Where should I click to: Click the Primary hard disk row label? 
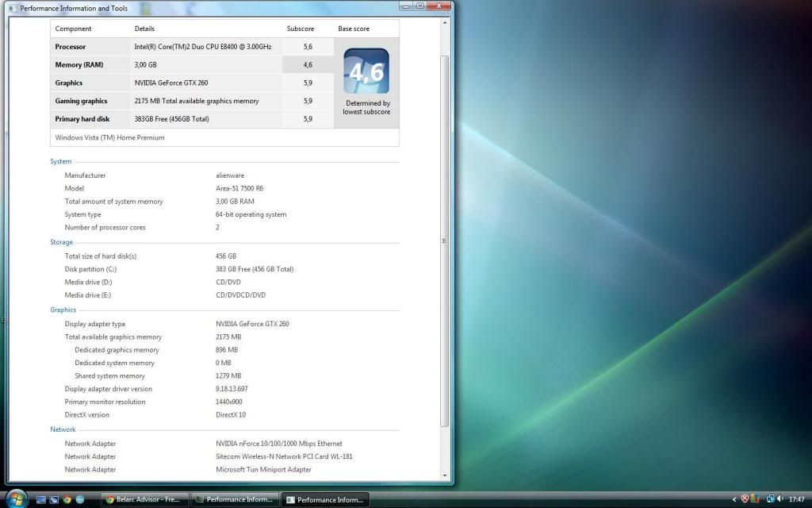[x=82, y=119]
